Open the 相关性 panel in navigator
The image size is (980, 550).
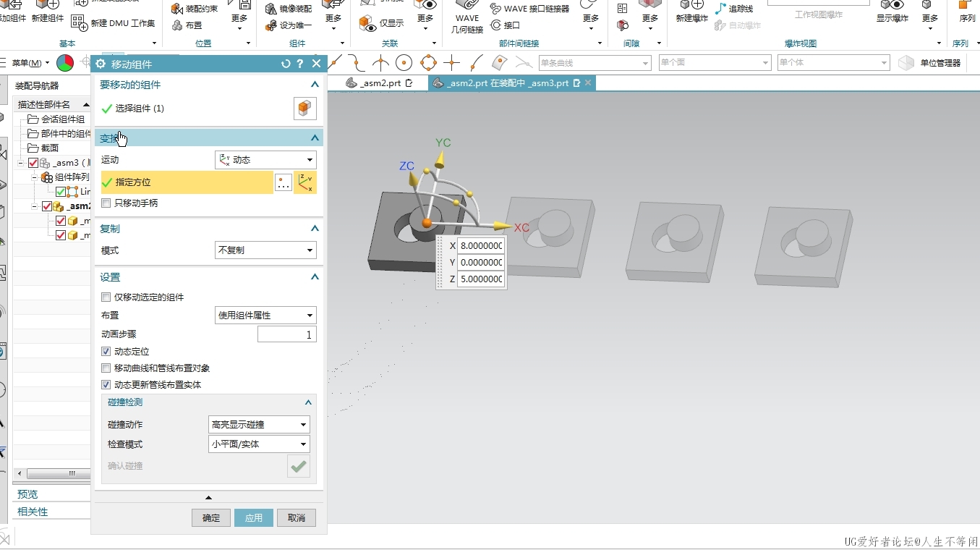tap(33, 512)
